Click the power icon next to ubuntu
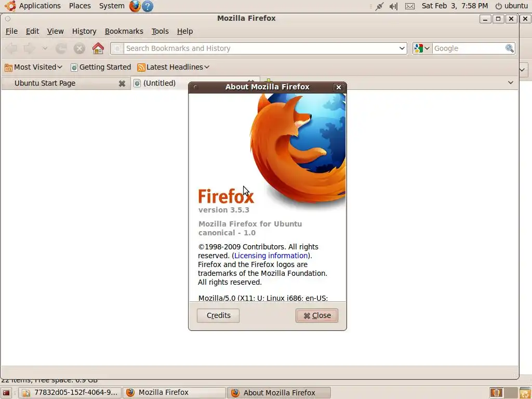Image resolution: width=532 pixels, height=399 pixels. coord(498,6)
